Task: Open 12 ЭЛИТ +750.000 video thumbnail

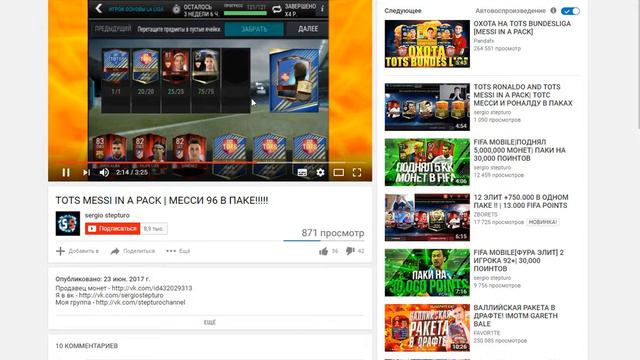Action: (427, 217)
